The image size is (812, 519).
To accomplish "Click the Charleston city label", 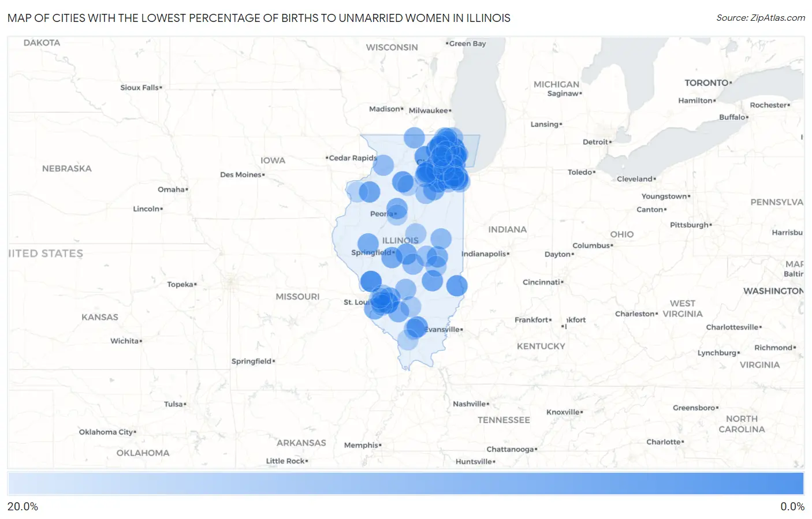I will [x=636, y=313].
